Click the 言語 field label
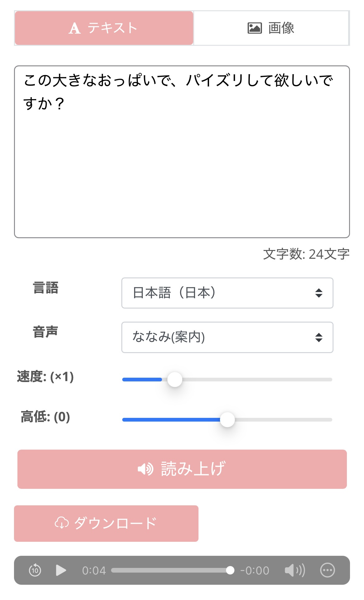This screenshot has height=600, width=364. [46, 288]
